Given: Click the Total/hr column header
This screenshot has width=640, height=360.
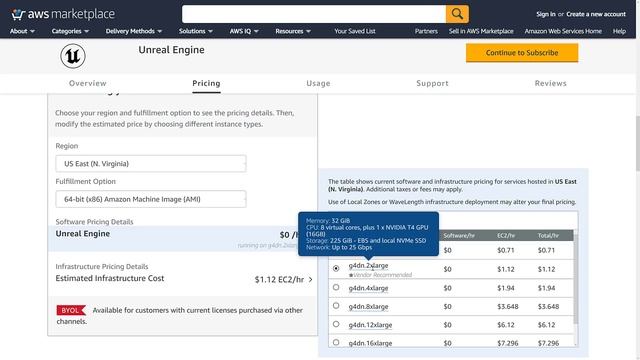Looking at the screenshot, I should [x=548, y=236].
